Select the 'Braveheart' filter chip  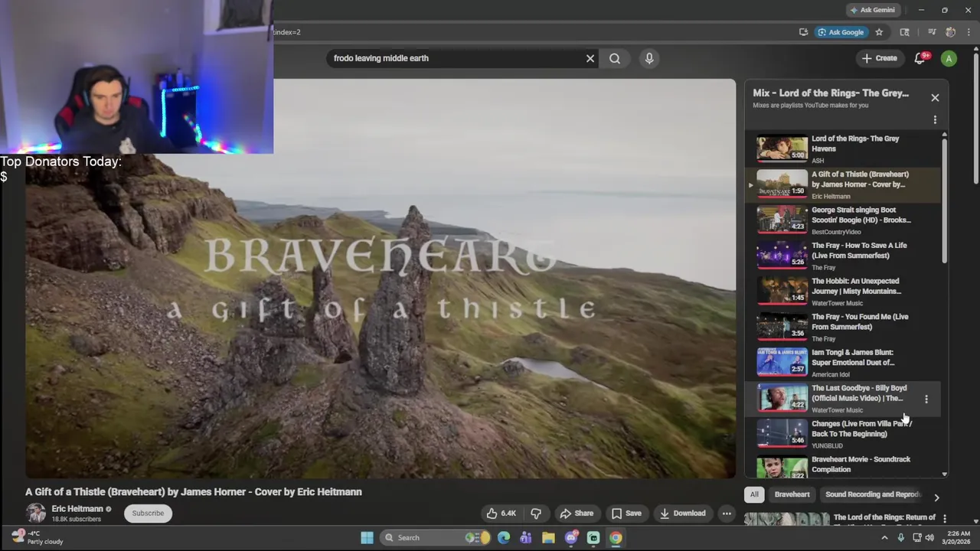792,494
